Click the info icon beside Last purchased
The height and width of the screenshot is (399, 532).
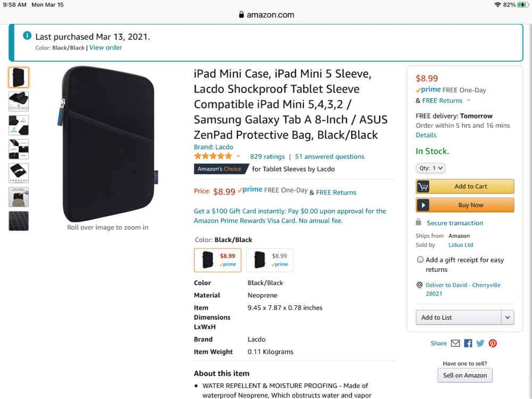pos(27,36)
